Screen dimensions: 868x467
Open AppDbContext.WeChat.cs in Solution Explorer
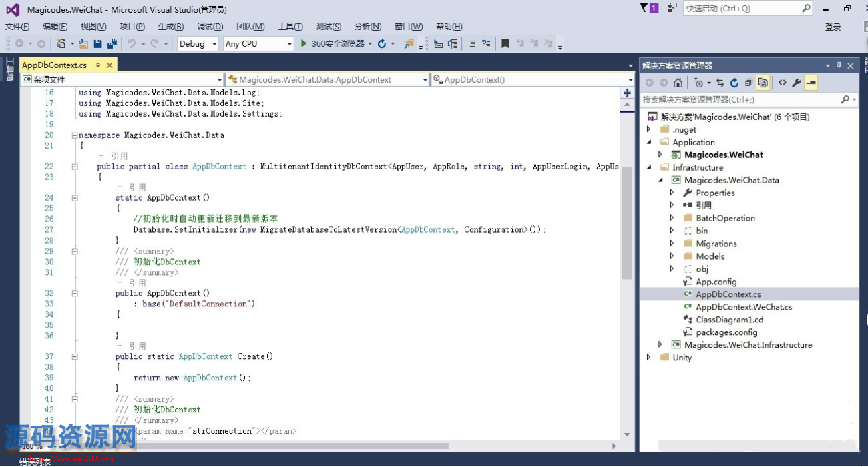tap(744, 307)
